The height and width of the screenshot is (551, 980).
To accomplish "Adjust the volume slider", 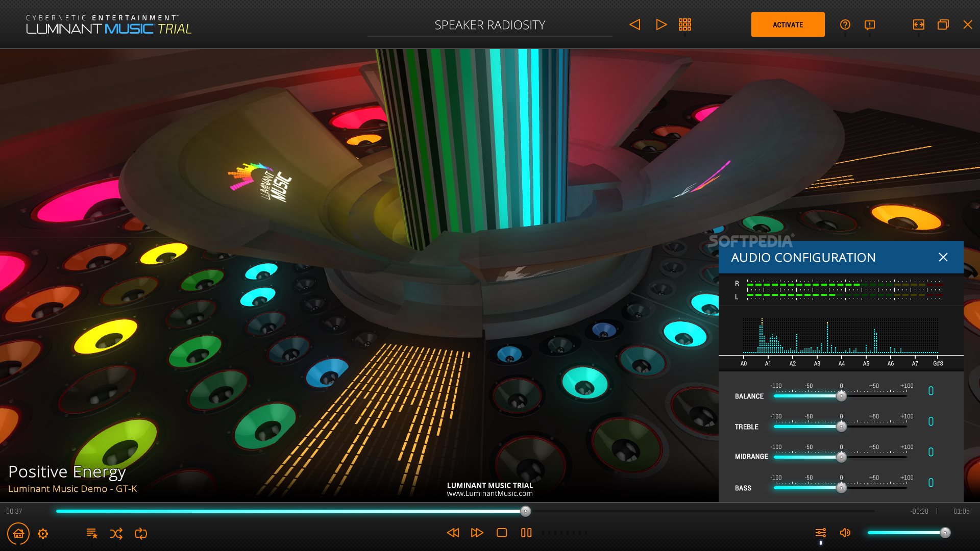I will [x=909, y=533].
